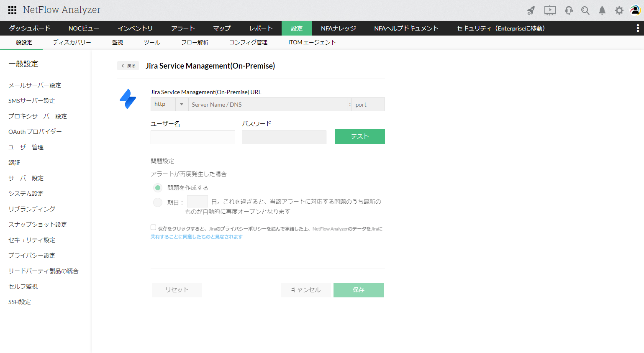Focus the 期日 days input box

[x=198, y=202]
